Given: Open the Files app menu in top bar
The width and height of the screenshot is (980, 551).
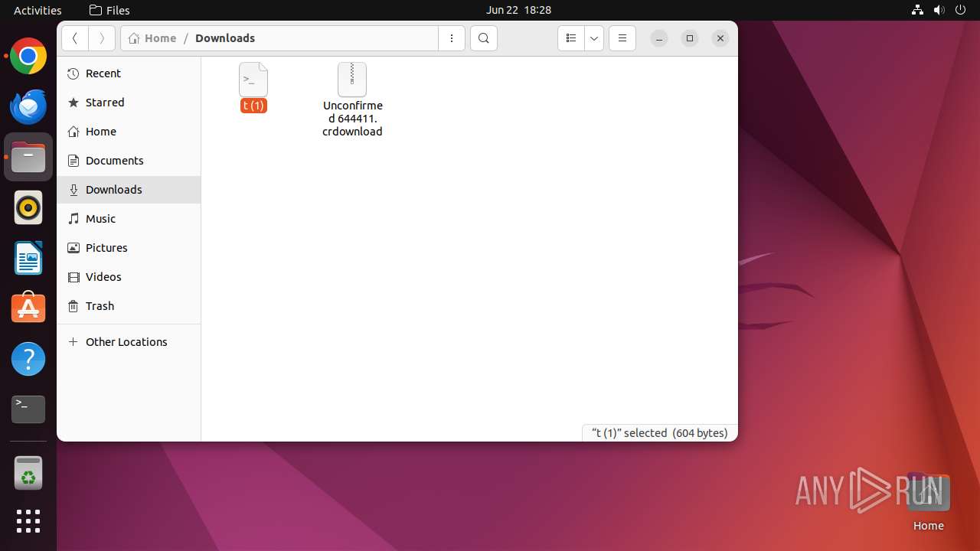Looking at the screenshot, I should 109,10.
